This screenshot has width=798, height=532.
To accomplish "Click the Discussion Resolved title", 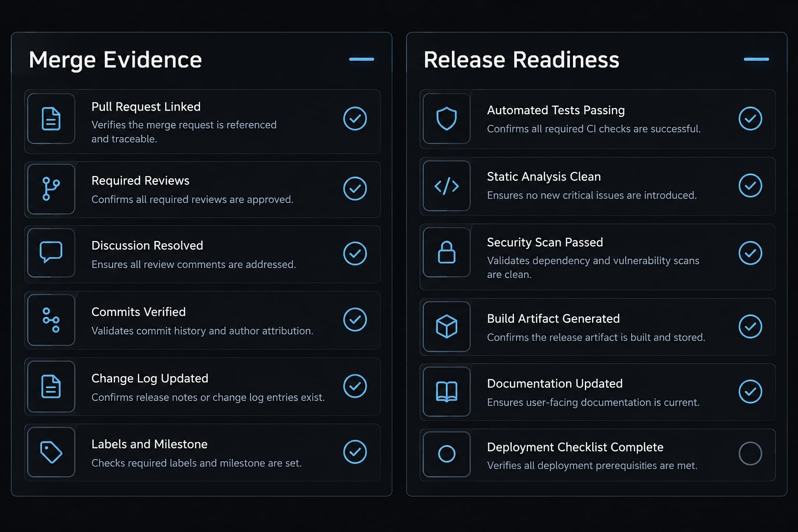I will click(147, 245).
